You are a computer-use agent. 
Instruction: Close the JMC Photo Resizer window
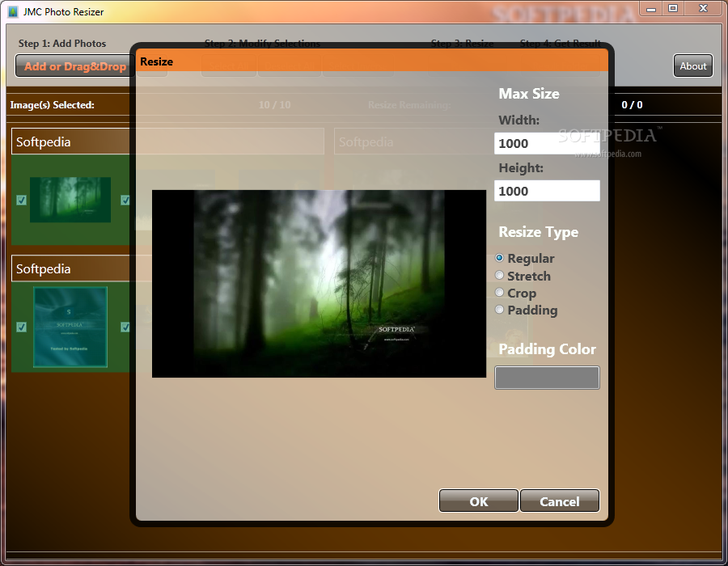(704, 8)
